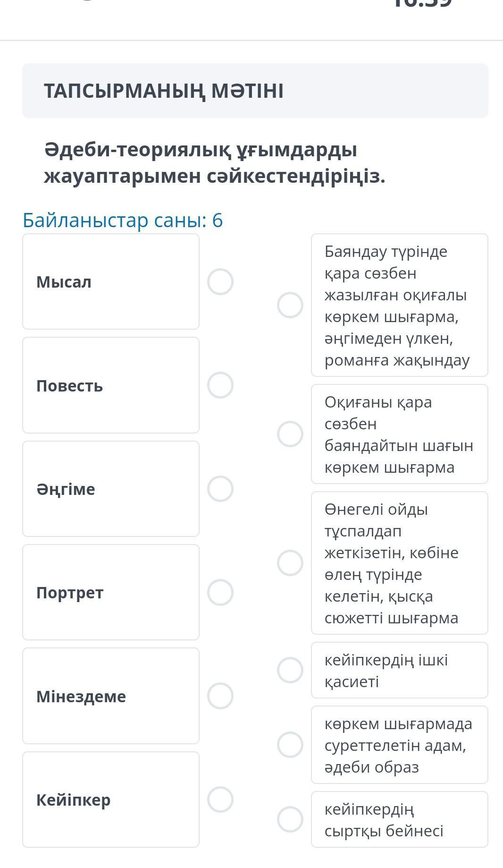This screenshot has height=868, width=503.
Task: Select the connector circle beside Мысал
Action: (220, 282)
